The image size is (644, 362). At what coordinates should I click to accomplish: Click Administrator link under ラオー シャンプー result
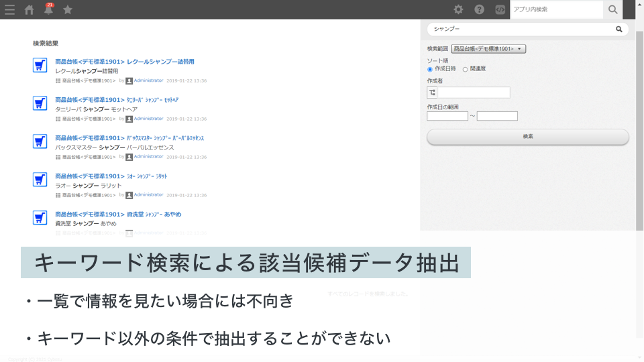click(x=148, y=195)
